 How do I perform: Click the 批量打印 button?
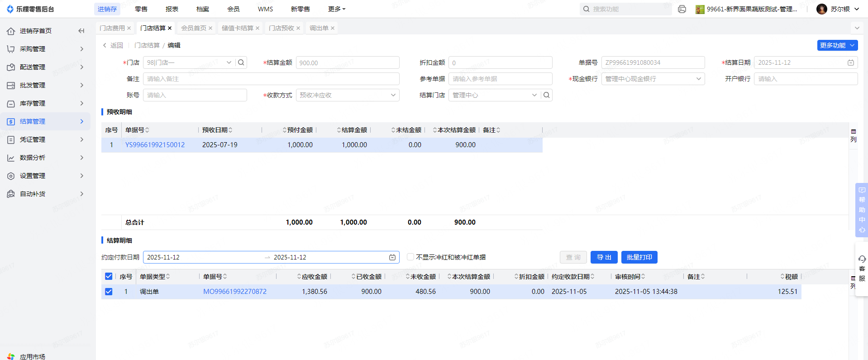click(x=639, y=257)
